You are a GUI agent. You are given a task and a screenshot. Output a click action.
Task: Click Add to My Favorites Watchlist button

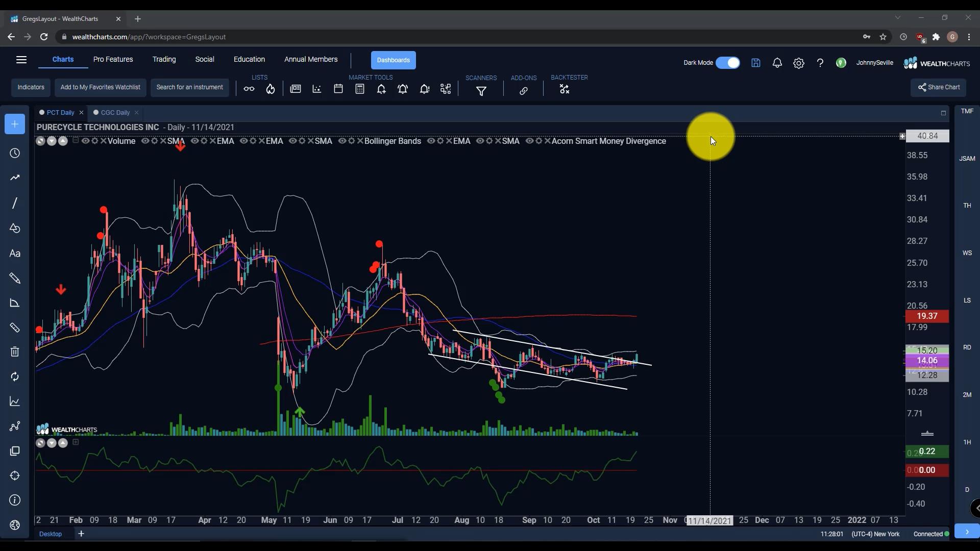(100, 87)
